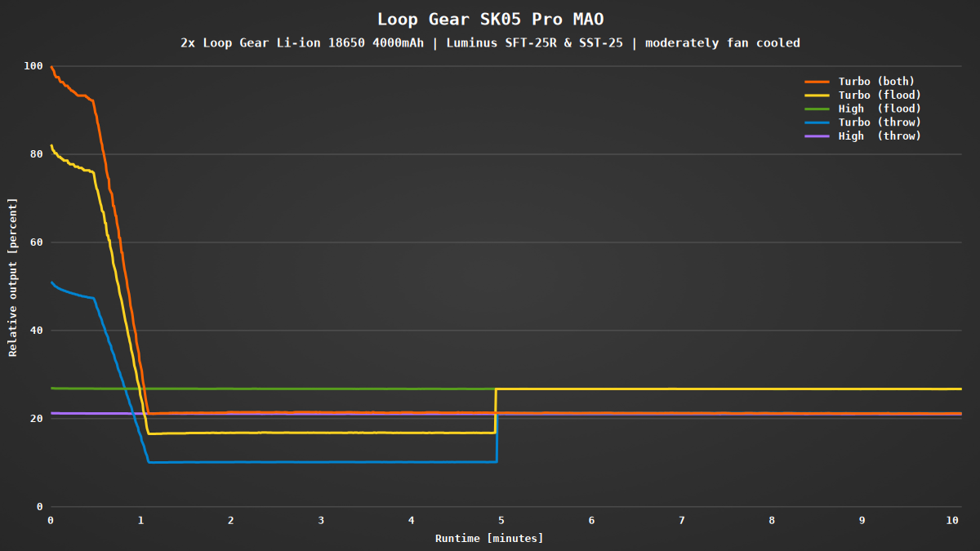The height and width of the screenshot is (551, 980).
Task: Click the yellow Turbo (flood) legend line swatch
Action: [x=817, y=96]
